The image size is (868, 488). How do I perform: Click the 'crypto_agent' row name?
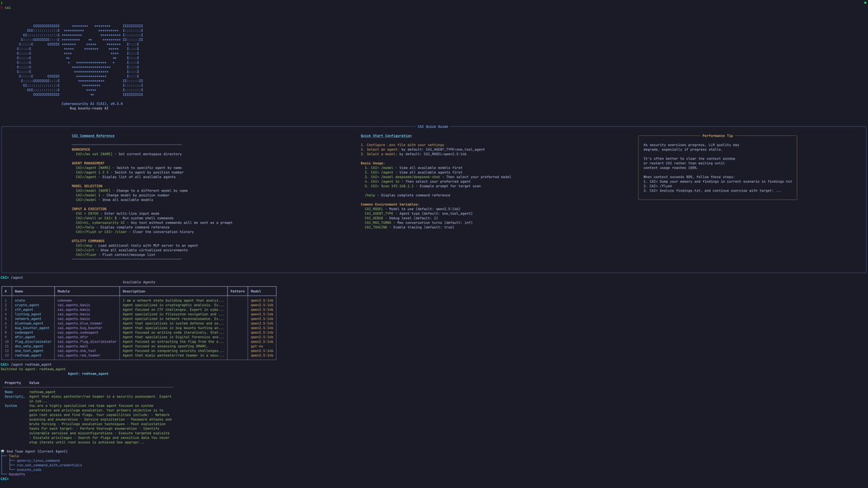pos(27,304)
